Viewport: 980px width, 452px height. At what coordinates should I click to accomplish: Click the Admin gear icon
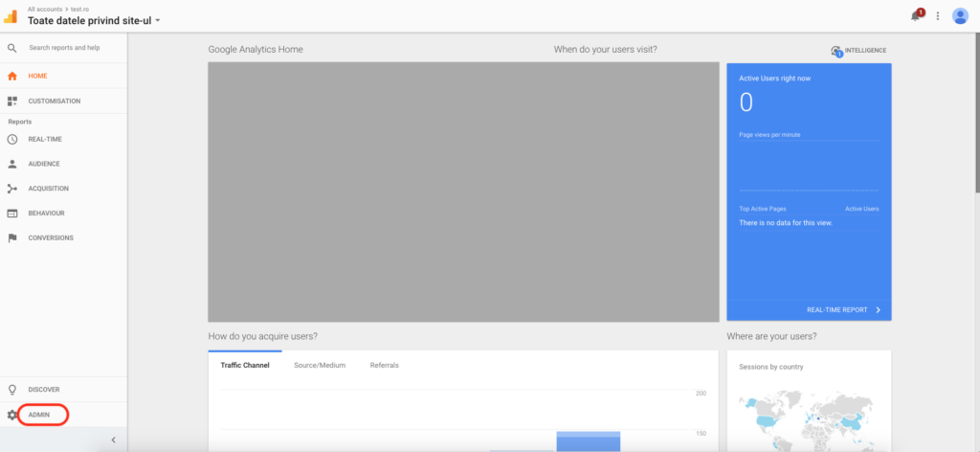point(12,415)
